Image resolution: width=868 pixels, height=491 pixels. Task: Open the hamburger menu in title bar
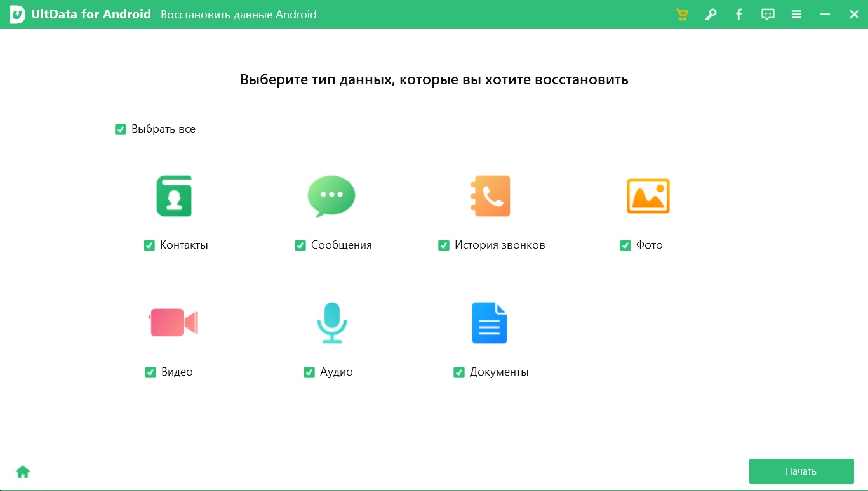click(796, 15)
